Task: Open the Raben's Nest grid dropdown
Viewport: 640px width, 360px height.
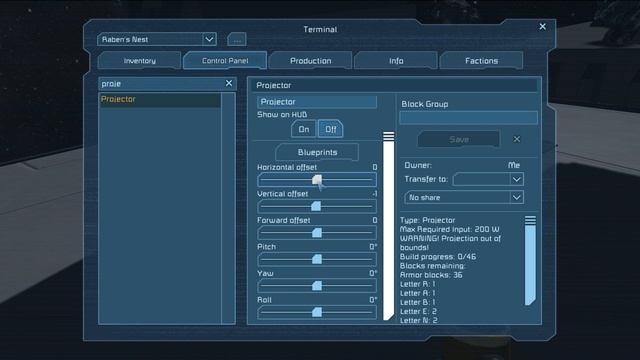Action: click(157, 40)
